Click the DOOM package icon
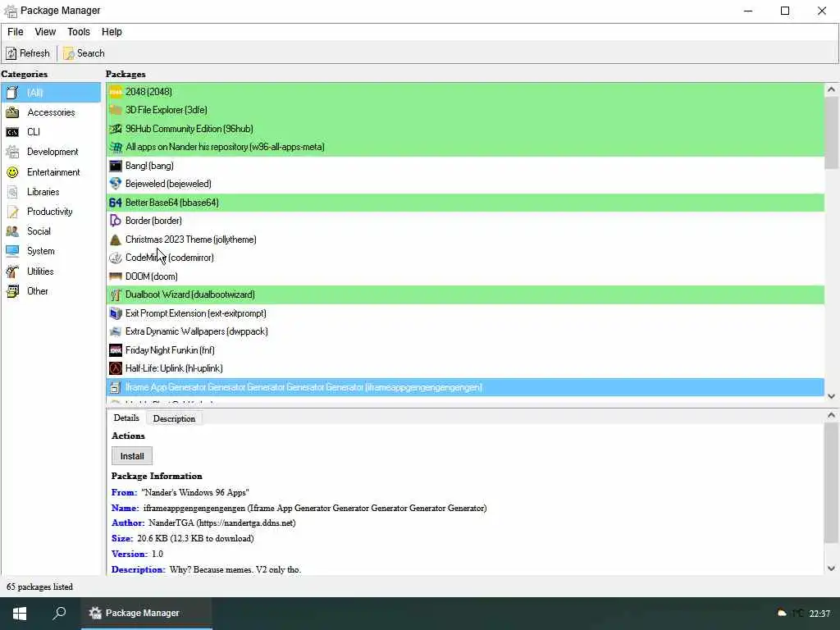840x630 pixels. pos(116,276)
